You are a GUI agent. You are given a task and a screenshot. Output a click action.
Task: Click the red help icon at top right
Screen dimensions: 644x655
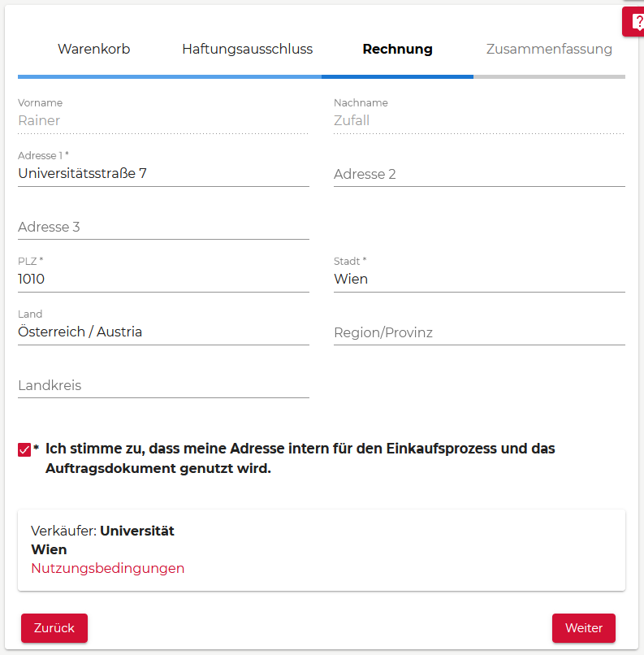click(x=635, y=22)
